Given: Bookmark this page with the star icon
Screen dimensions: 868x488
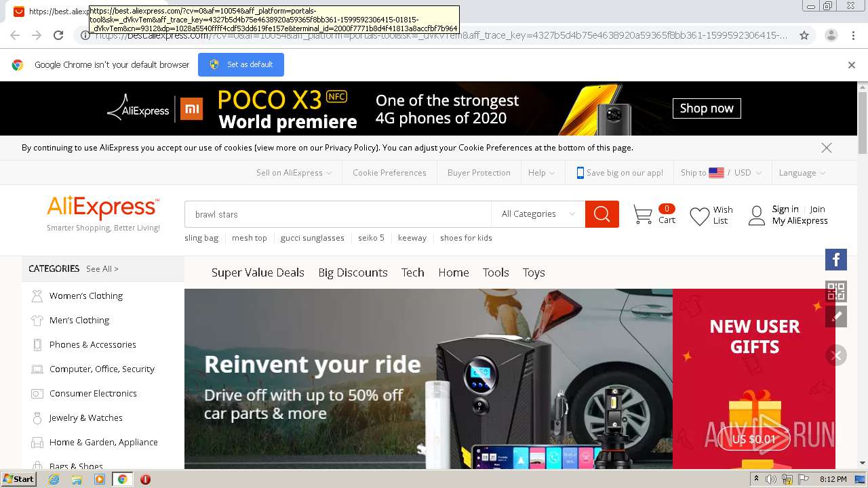Looking at the screenshot, I should click(x=804, y=35).
